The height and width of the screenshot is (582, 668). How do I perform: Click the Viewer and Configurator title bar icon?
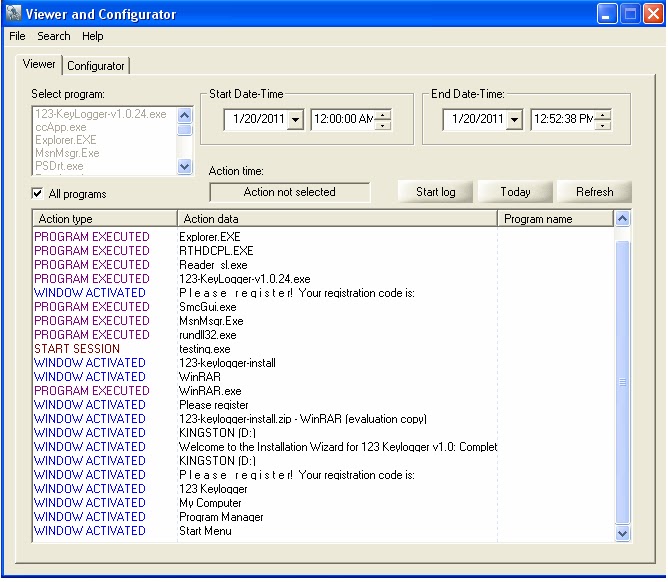[14, 13]
